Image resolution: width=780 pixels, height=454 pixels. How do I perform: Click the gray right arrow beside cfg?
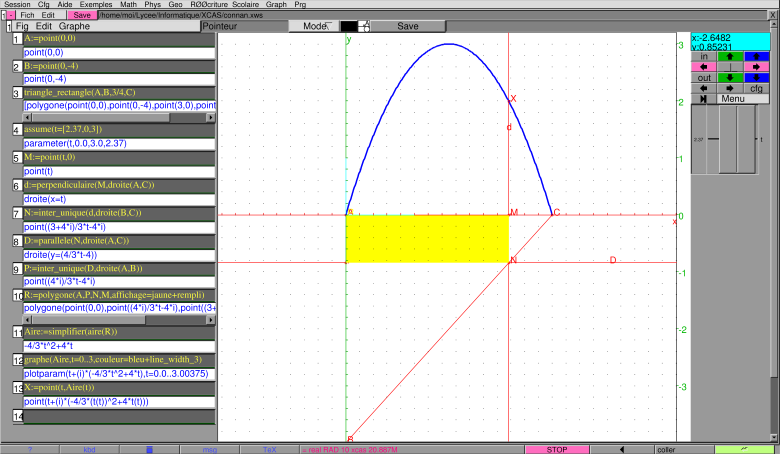tap(730, 88)
